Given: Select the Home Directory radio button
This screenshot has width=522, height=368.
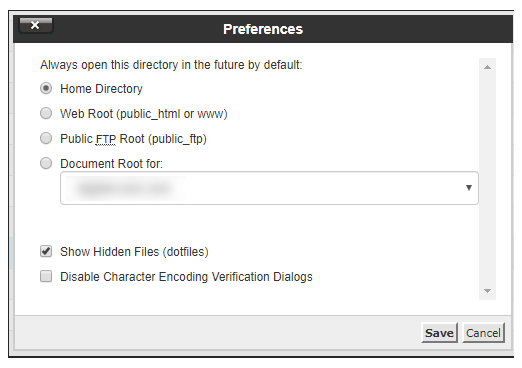Looking at the screenshot, I should click(46, 89).
